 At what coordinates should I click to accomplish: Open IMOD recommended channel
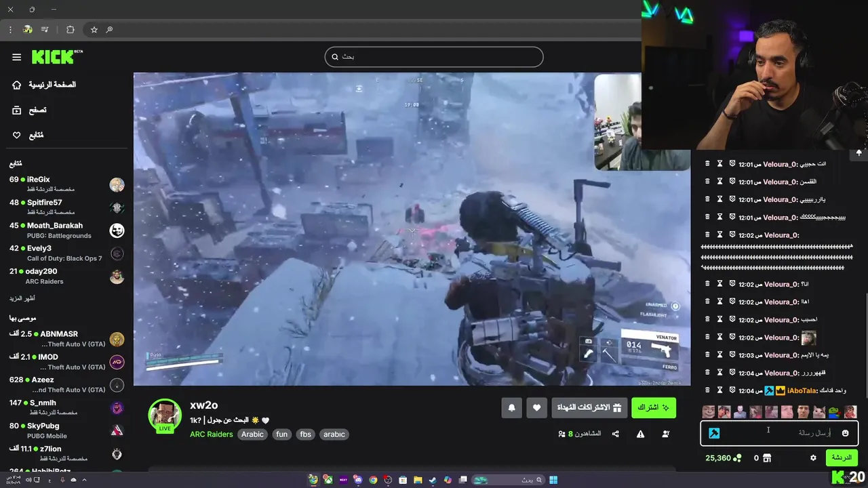pos(66,362)
